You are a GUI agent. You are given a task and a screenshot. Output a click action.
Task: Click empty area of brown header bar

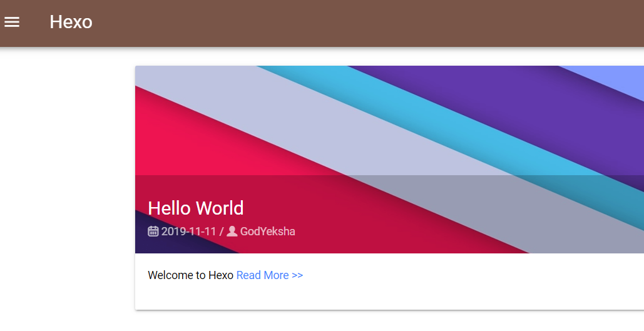click(376, 23)
